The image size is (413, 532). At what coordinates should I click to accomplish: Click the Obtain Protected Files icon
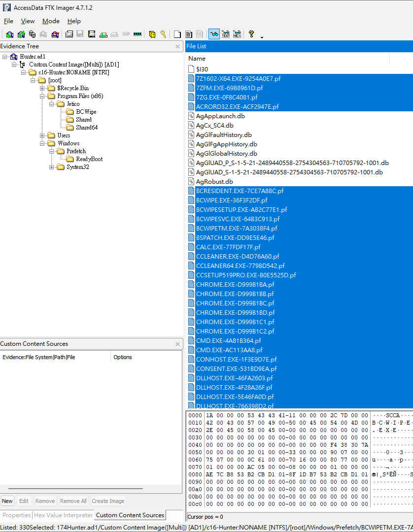(x=152, y=34)
